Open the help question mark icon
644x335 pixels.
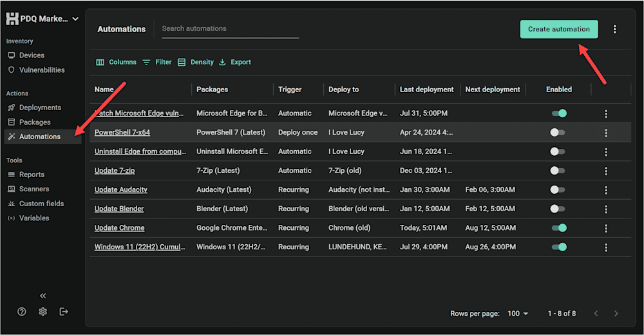22,312
